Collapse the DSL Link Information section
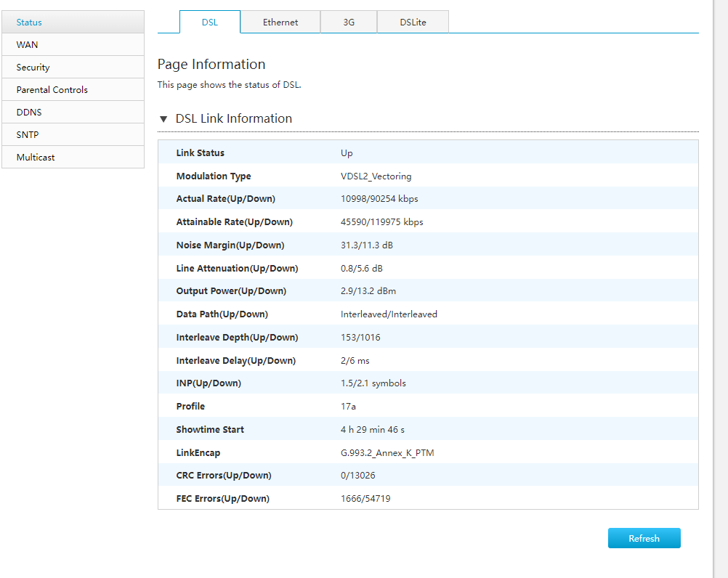 (163, 119)
